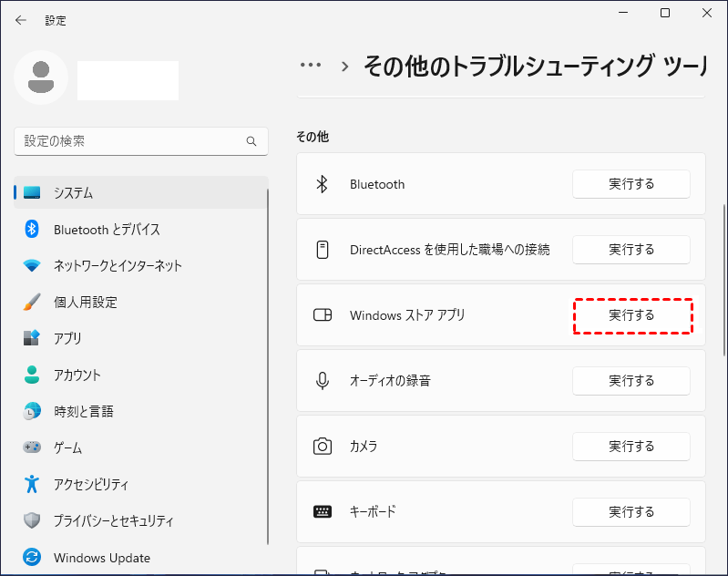Go to アクセシビリティ settings

pyautogui.click(x=91, y=485)
